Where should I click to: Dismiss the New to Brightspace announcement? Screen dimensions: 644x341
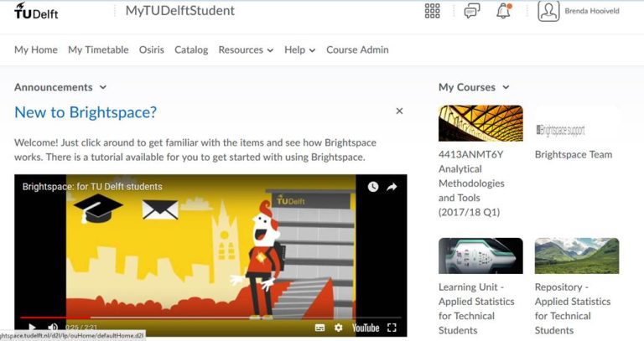(x=399, y=111)
